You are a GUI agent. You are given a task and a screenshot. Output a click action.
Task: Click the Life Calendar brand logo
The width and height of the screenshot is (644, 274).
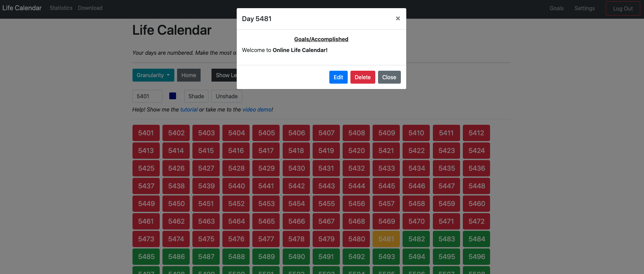22,8
